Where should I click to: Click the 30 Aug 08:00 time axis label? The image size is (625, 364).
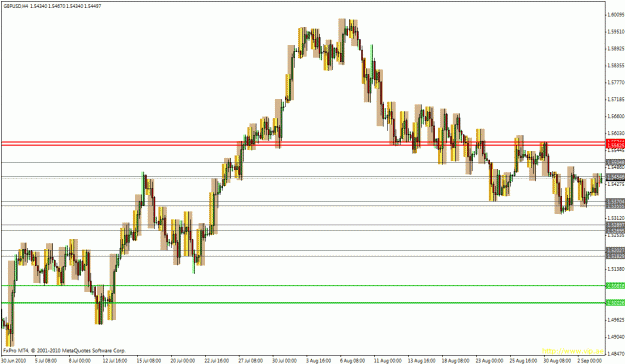(x=556, y=361)
